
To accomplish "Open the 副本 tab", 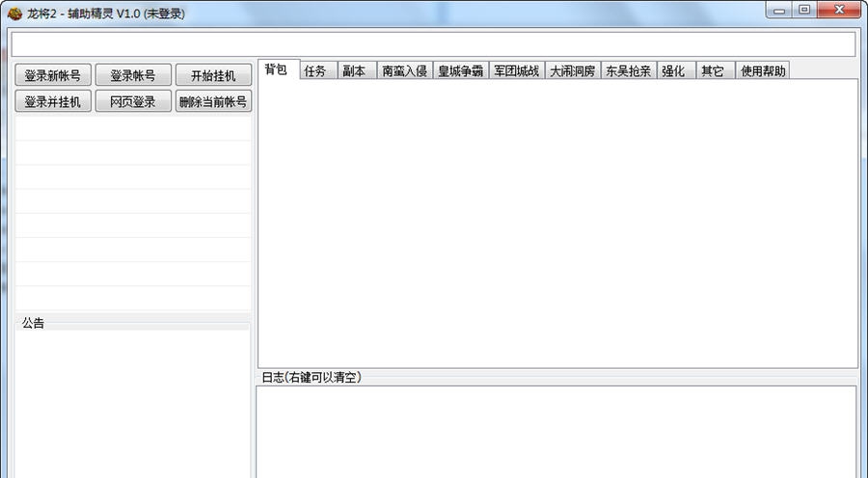I will click(x=357, y=70).
